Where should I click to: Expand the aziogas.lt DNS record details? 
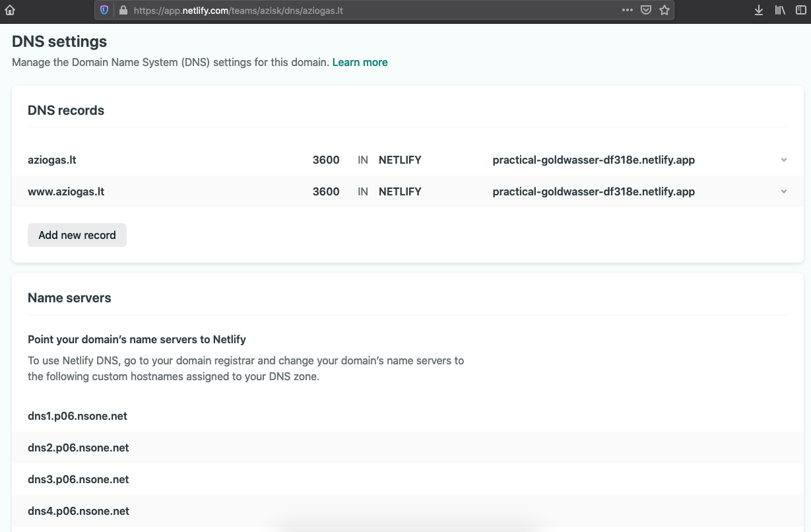pyautogui.click(x=783, y=160)
